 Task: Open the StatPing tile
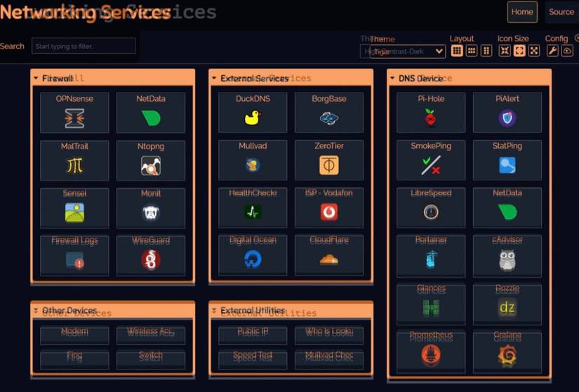507,160
